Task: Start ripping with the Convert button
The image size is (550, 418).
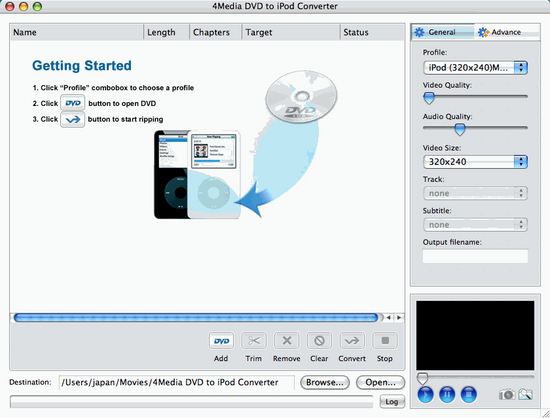Action: point(352,341)
